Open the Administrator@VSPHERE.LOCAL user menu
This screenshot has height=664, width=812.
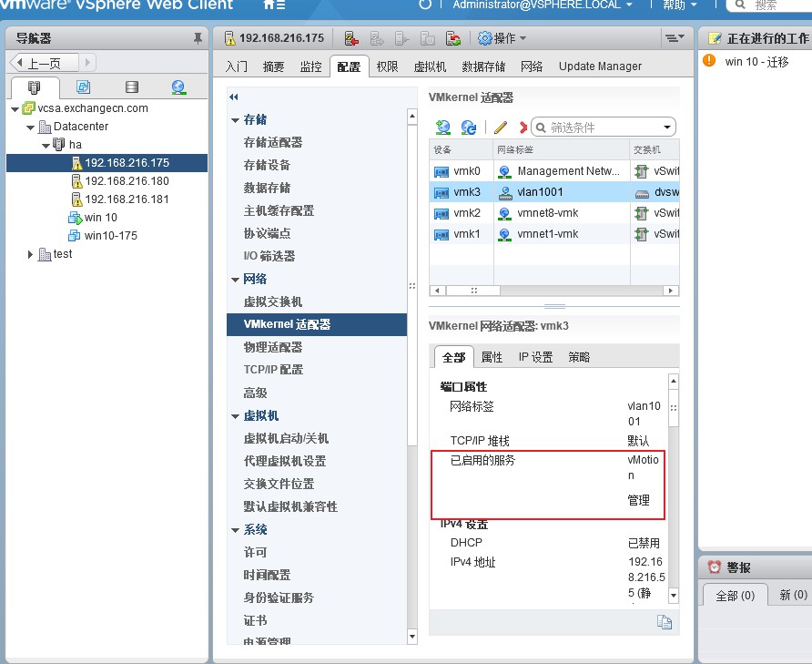point(543,5)
